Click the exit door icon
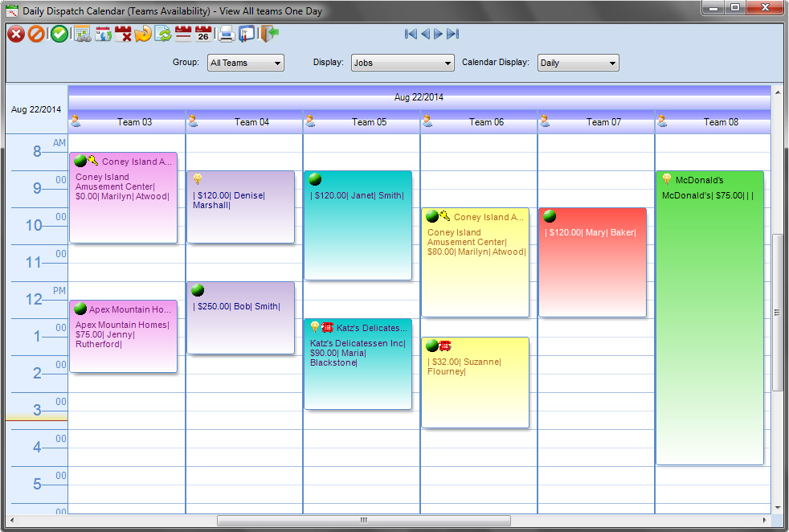 269,34
